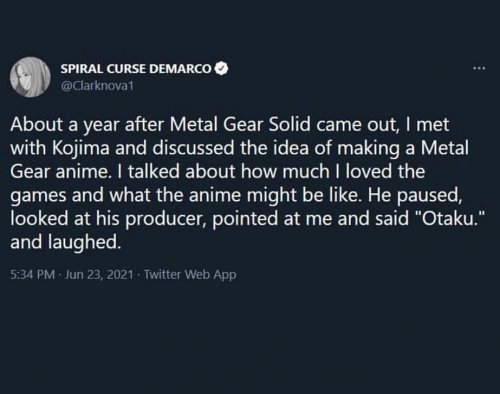Open the SPIRAL CURSE DEMARCO profile name
Viewport: 500px width, 394px height.
(x=136, y=69)
